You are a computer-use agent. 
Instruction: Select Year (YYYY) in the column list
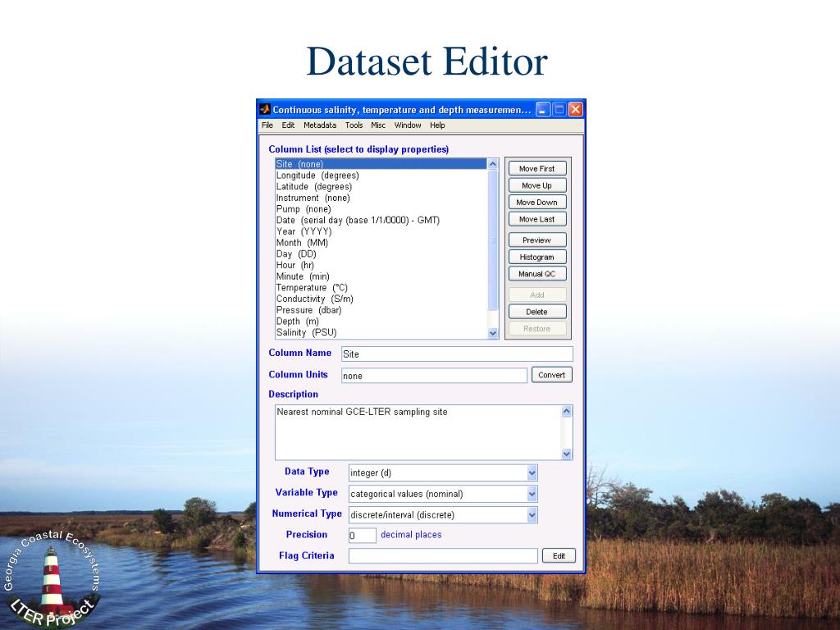click(381, 231)
